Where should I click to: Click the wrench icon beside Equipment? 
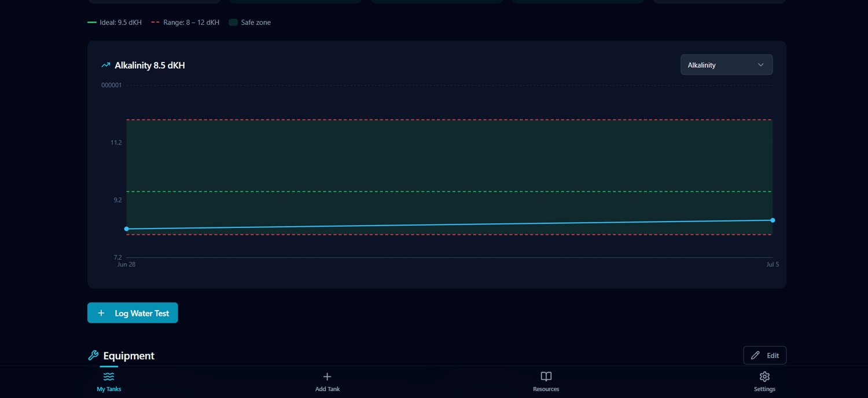click(93, 355)
